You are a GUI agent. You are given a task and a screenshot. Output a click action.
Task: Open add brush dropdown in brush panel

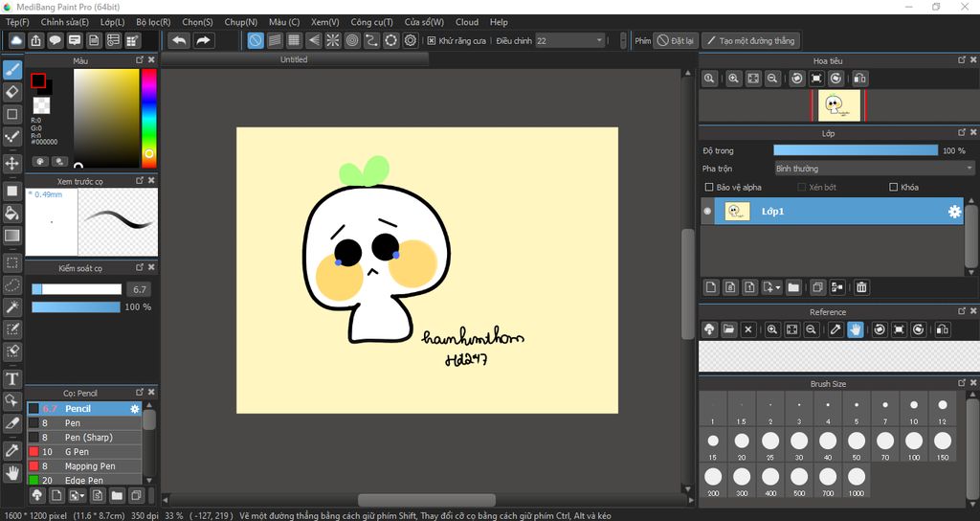(x=78, y=496)
